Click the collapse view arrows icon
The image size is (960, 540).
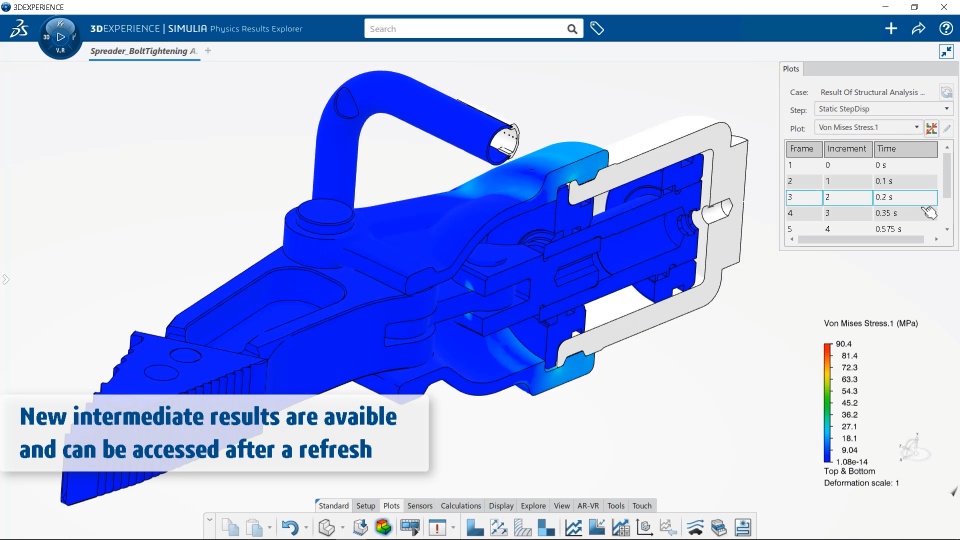coord(947,51)
